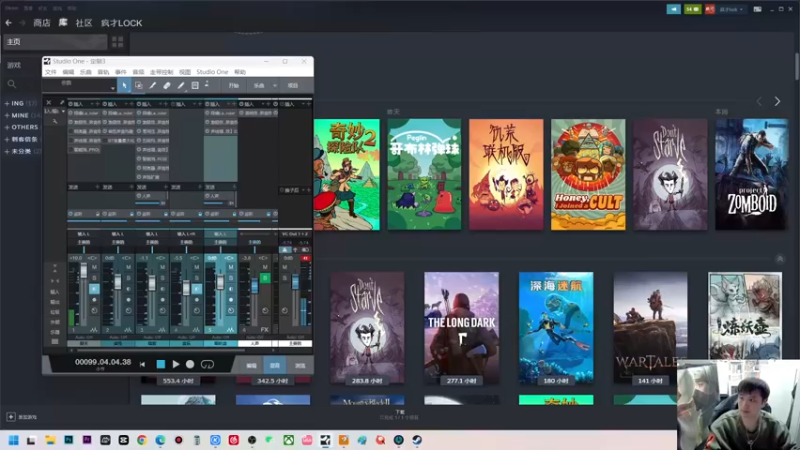Open Steam Big Picture mode icon
The width and height of the screenshot is (800, 450).
pyautogui.click(x=757, y=9)
